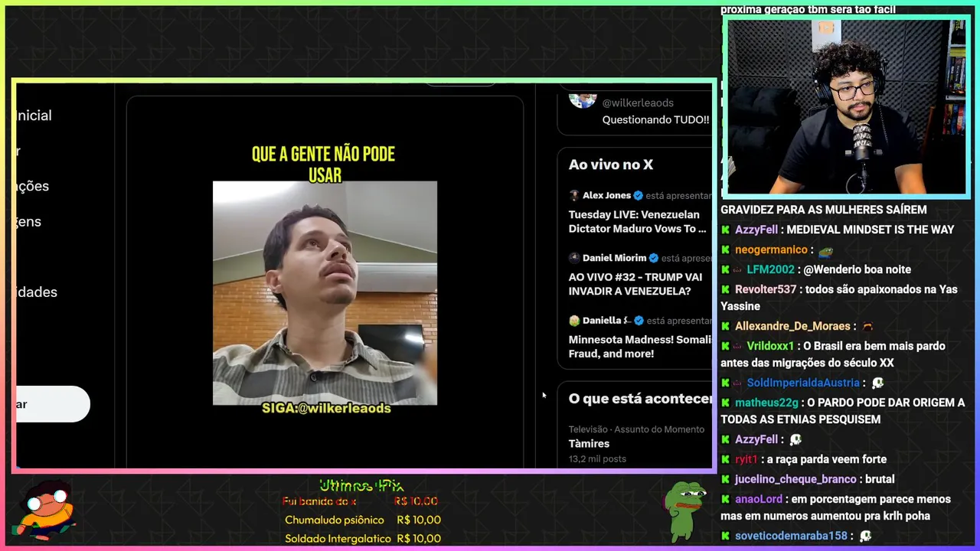
Task: Click skull emote in SoldImperialdaAustria's message
Action: click(877, 383)
